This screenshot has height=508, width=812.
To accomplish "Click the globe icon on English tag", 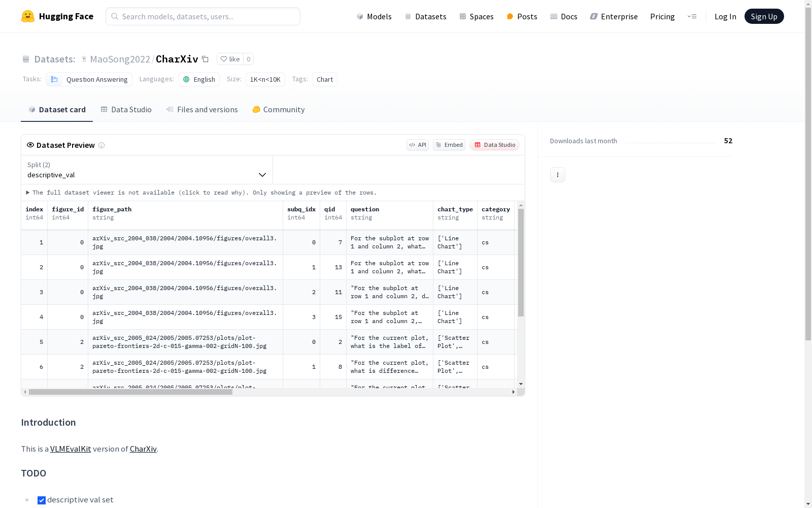I will point(186,79).
